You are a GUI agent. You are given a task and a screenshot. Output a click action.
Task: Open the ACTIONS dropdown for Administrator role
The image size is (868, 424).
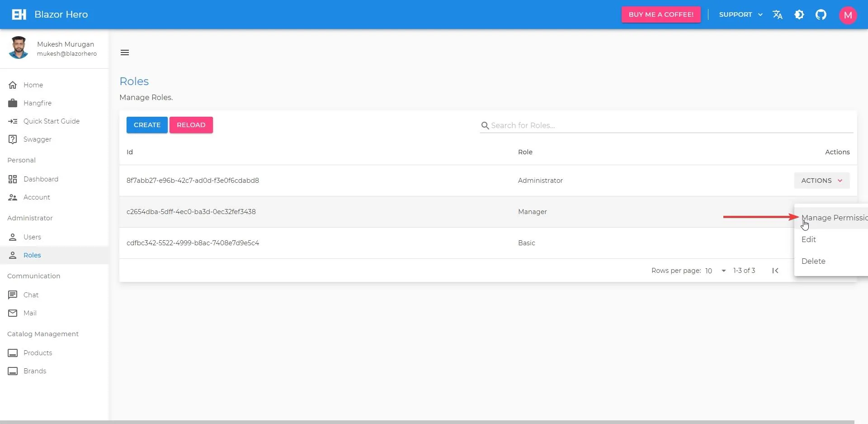[x=821, y=180]
